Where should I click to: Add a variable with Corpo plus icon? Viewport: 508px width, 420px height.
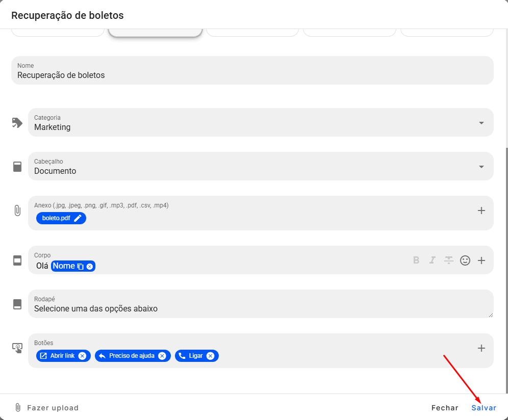(x=481, y=260)
